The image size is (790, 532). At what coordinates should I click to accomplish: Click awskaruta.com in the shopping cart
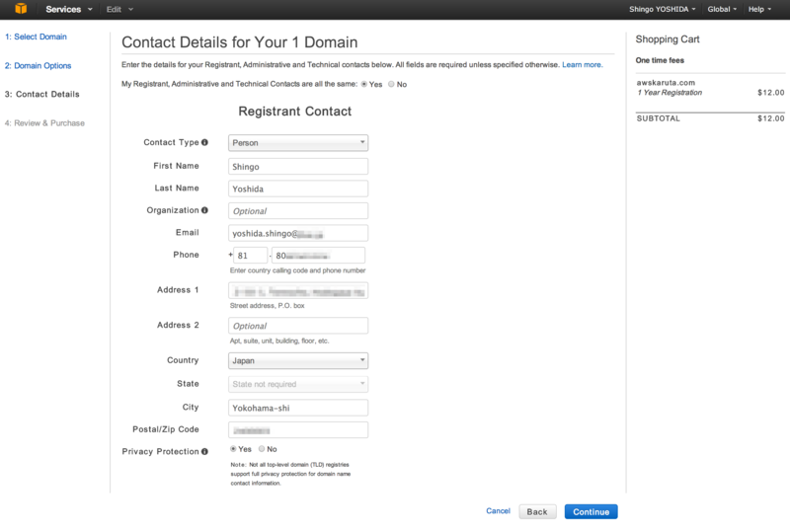tap(666, 83)
